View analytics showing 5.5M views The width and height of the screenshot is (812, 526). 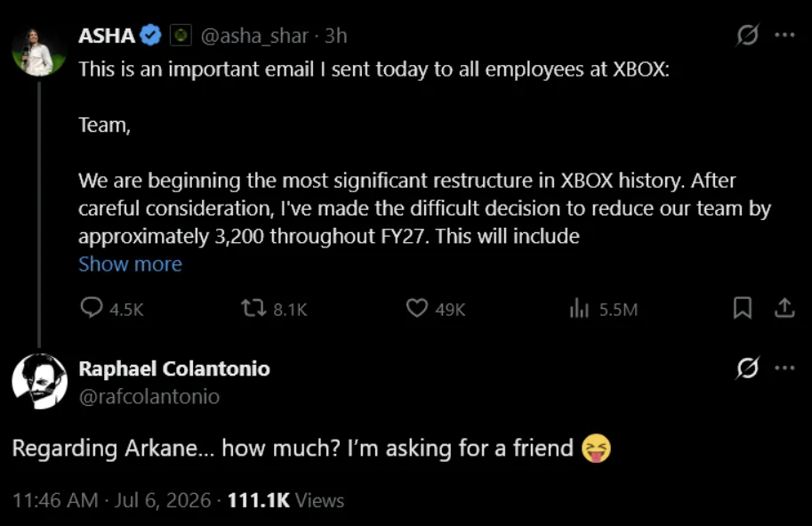pos(580,308)
